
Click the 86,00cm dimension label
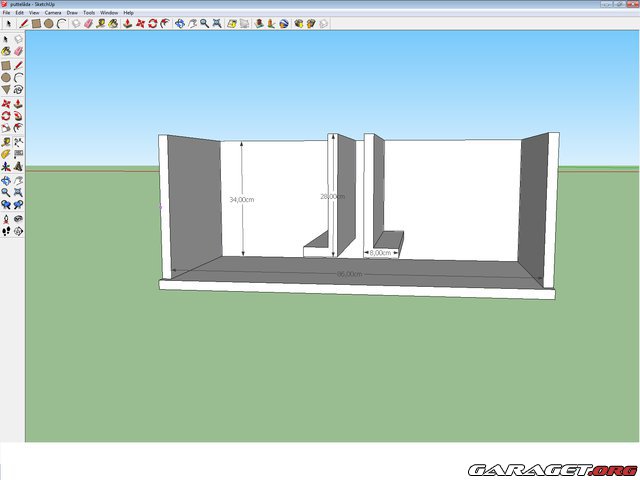click(349, 273)
